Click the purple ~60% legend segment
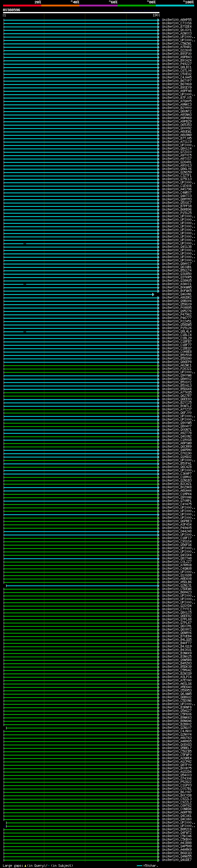 pyautogui.click(x=98, y=6)
